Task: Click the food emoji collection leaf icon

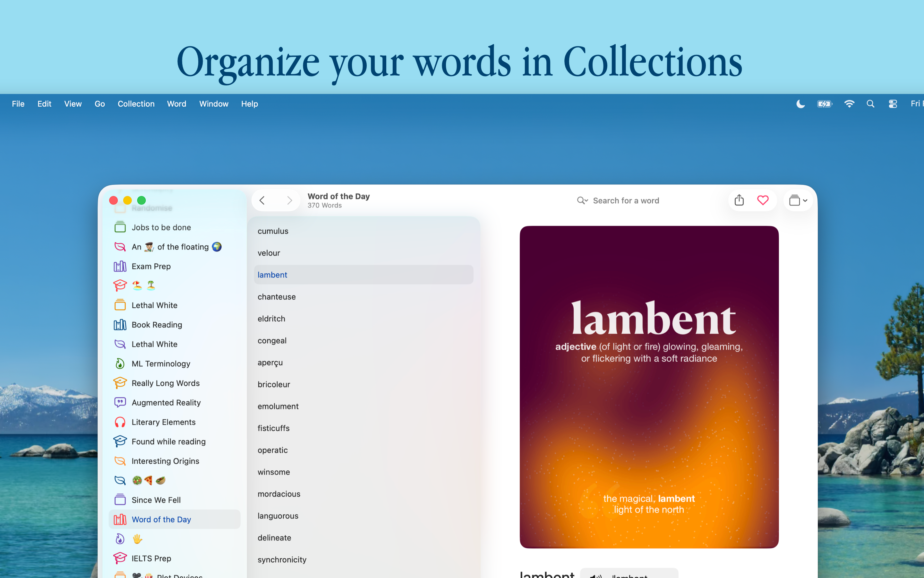Action: 120,480
